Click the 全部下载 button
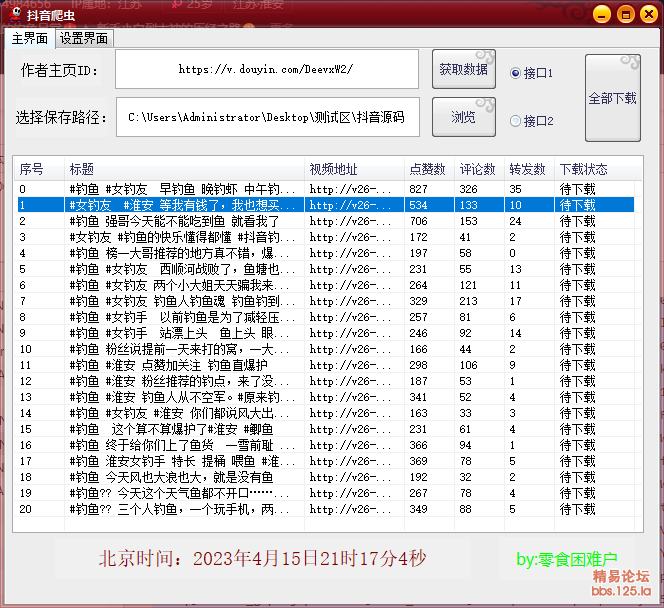The height and width of the screenshot is (608, 664). 612,98
